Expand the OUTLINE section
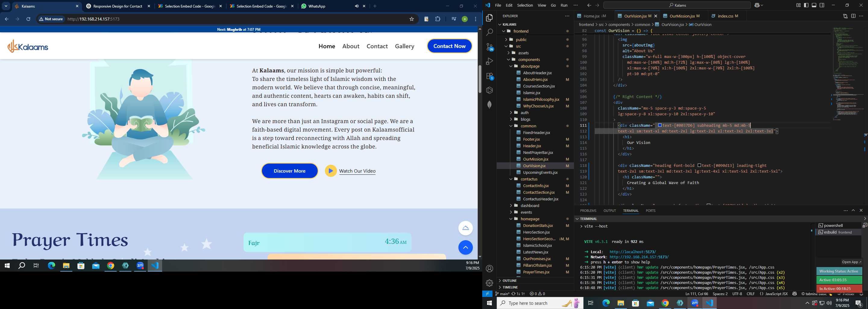Screen dimensions: 868x309 click(x=509, y=280)
